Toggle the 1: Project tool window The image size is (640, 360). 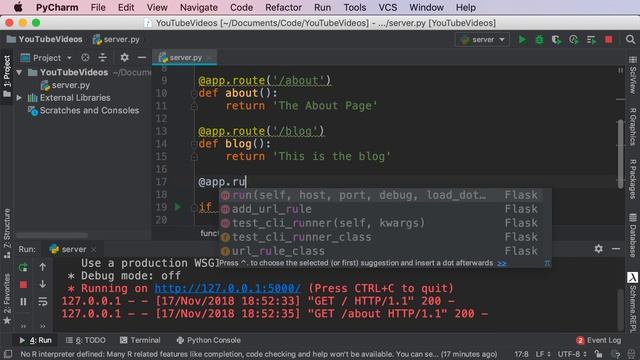tap(7, 77)
